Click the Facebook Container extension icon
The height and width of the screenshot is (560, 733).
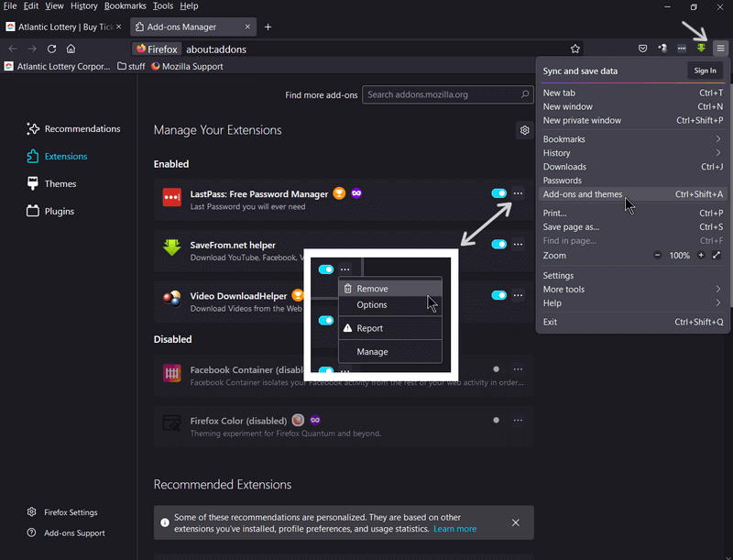[172, 373]
